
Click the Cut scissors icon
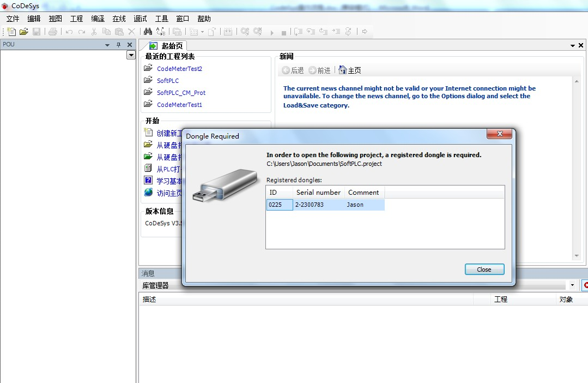[94, 32]
